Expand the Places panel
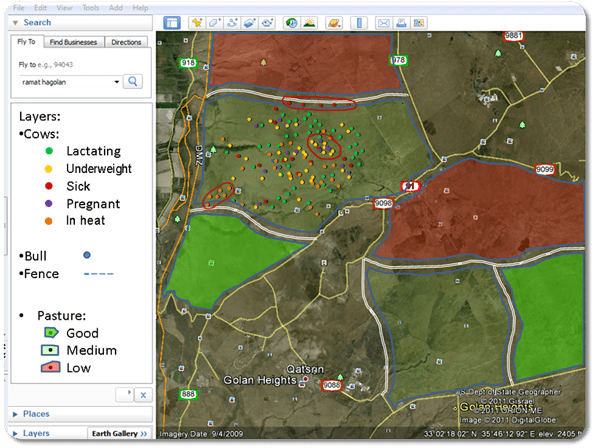This screenshot has width=600, height=448. click(36, 413)
